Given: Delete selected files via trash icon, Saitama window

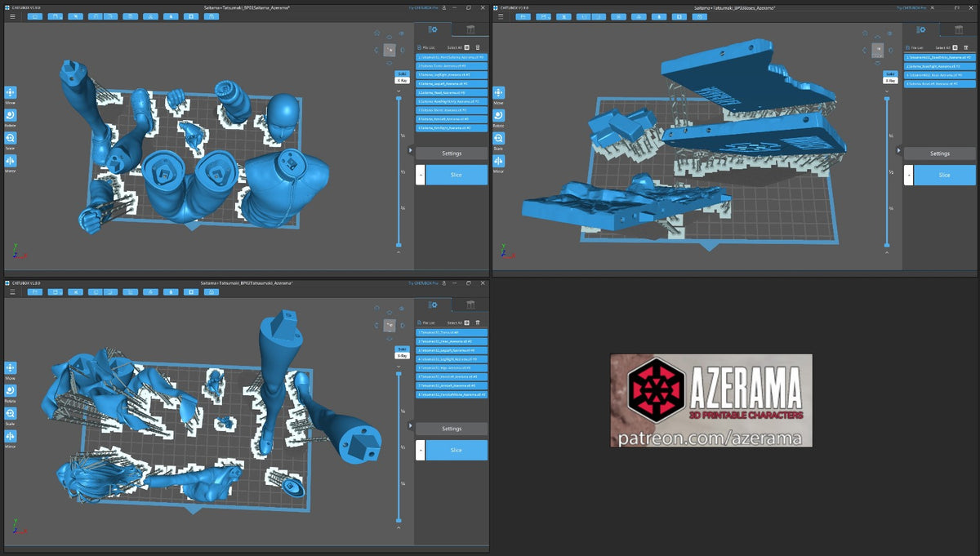Looking at the screenshot, I should click(x=478, y=47).
